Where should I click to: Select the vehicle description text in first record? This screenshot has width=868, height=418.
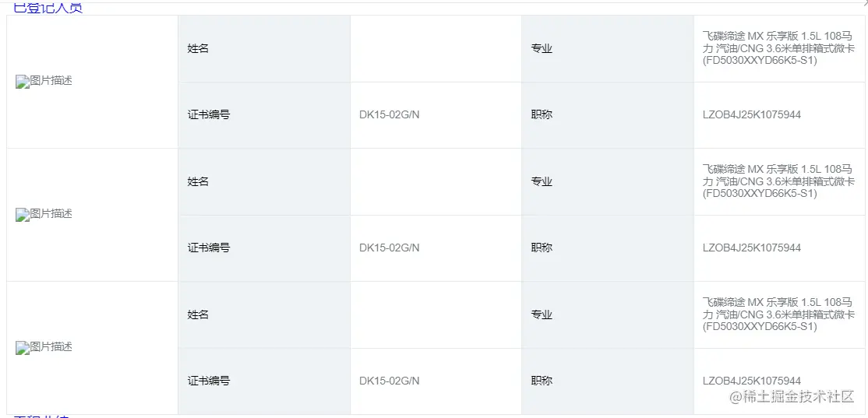coord(778,48)
